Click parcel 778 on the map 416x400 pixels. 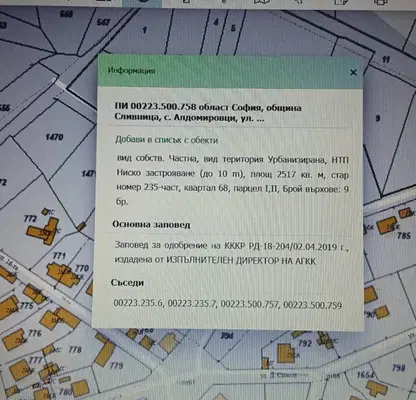(x=75, y=349)
